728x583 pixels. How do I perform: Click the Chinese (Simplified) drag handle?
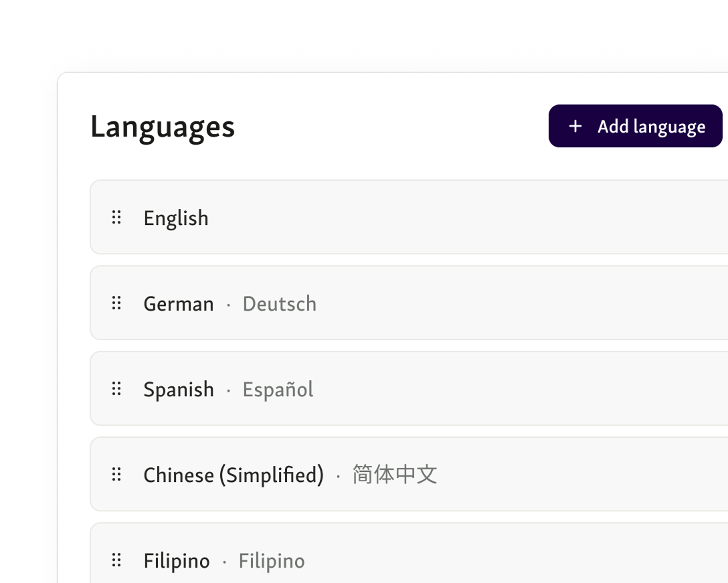coord(116,475)
